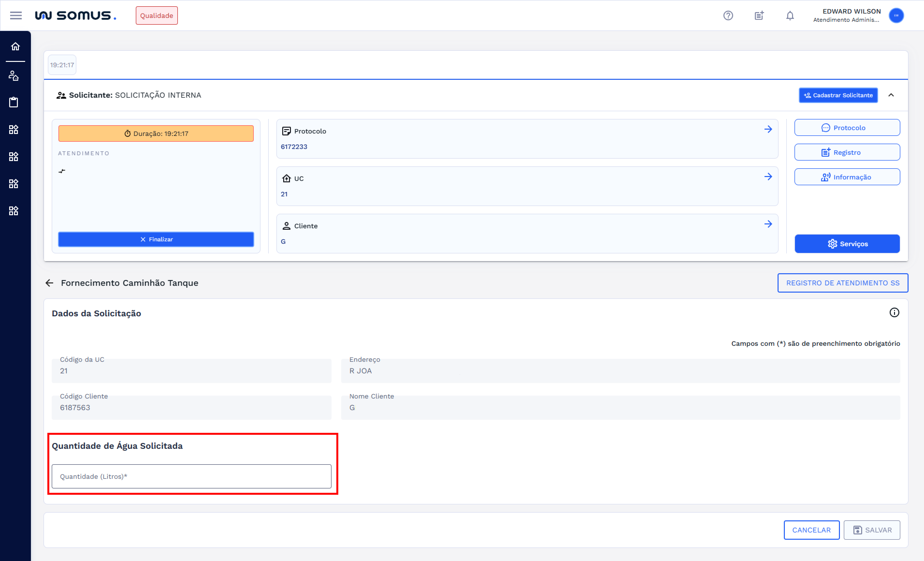Click the Registro de Atendimento SS button

pos(842,283)
